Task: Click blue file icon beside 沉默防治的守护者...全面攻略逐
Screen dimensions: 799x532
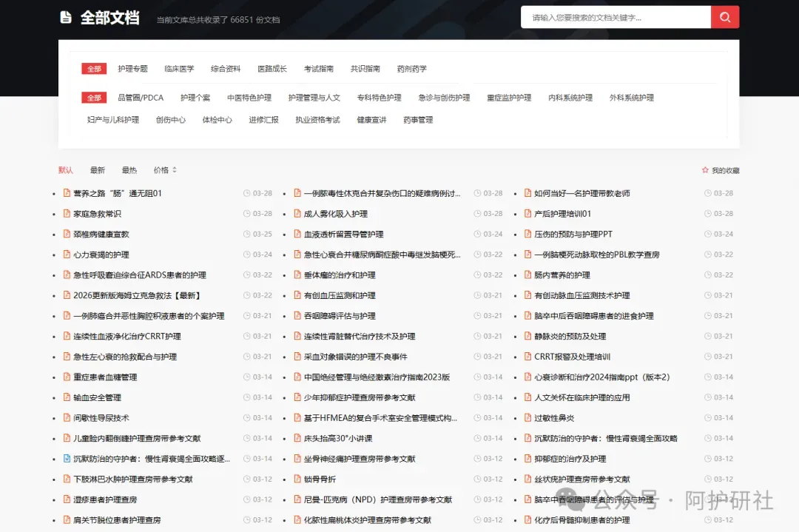Action: coord(67,458)
